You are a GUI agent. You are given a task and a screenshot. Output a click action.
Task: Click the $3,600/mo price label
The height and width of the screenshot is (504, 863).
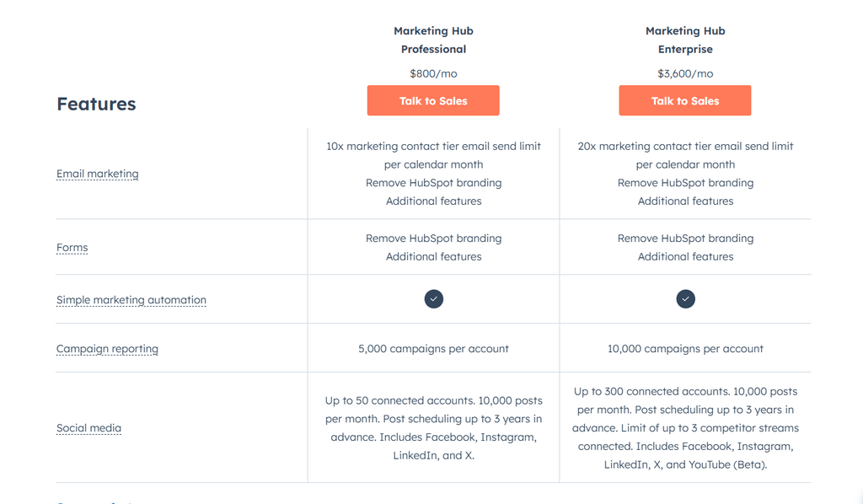[x=685, y=73]
